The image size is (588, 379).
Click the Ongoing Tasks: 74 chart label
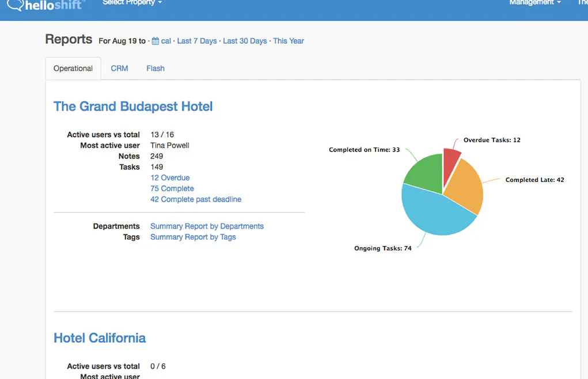pos(383,249)
